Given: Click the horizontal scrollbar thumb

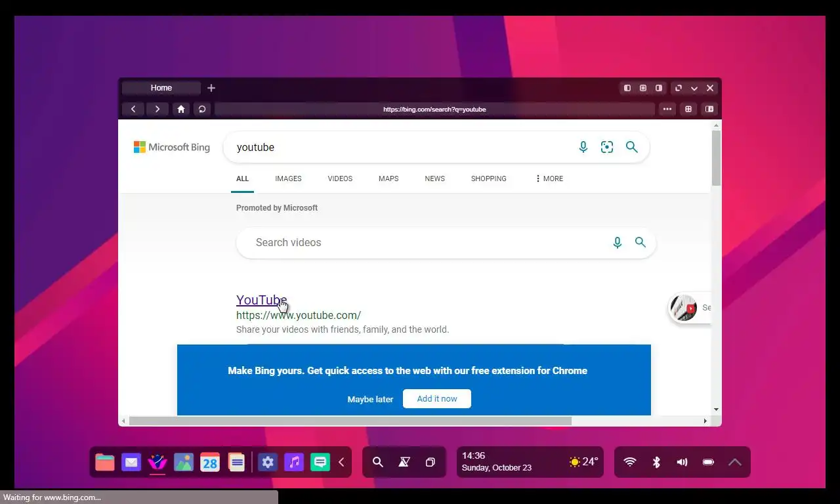Looking at the screenshot, I should [350, 421].
